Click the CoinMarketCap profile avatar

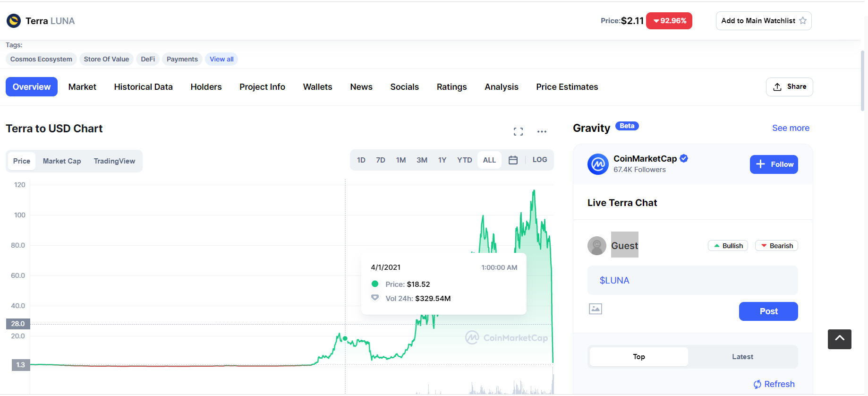[598, 164]
